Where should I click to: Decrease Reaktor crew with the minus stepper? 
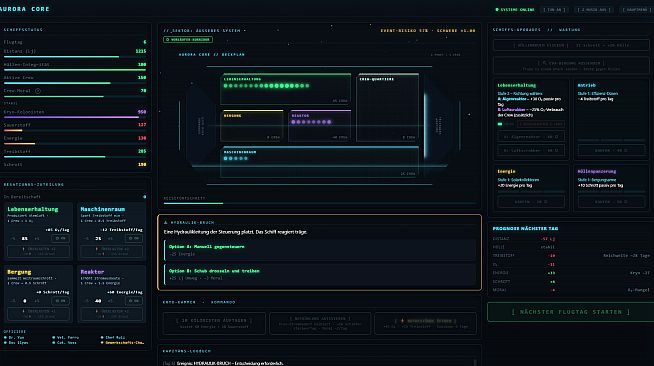pos(86,301)
